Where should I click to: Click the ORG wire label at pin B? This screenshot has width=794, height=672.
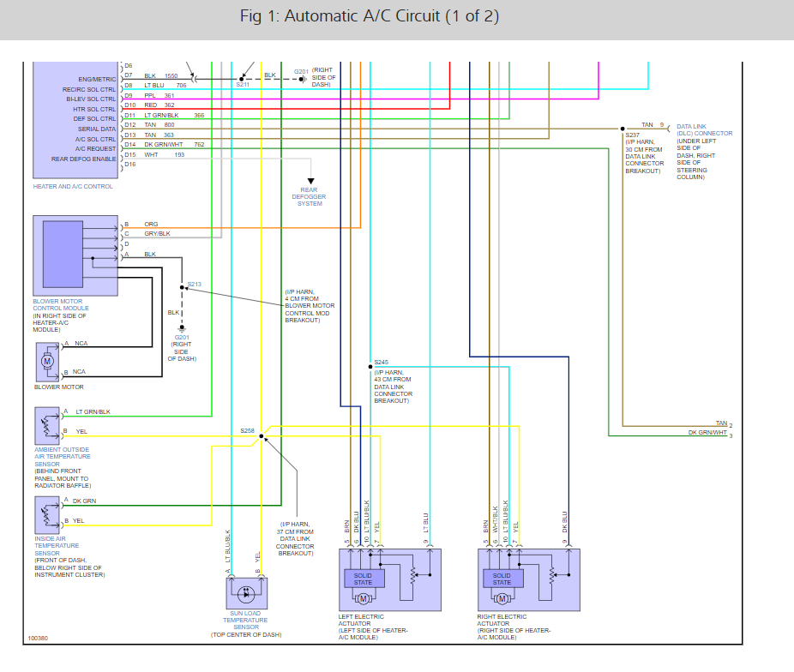tap(151, 225)
